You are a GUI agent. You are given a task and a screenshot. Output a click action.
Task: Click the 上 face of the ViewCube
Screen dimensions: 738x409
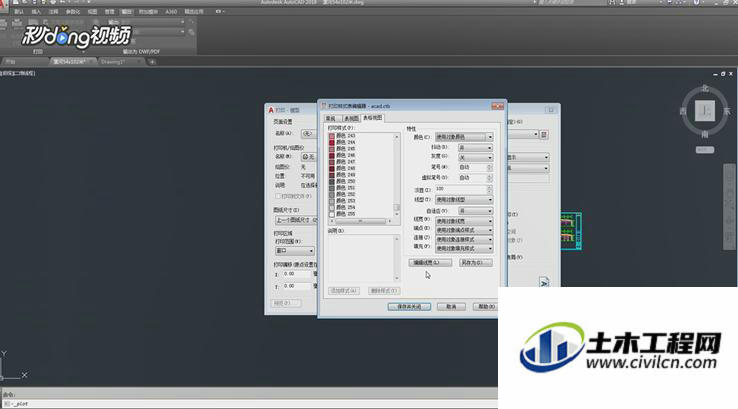point(705,111)
